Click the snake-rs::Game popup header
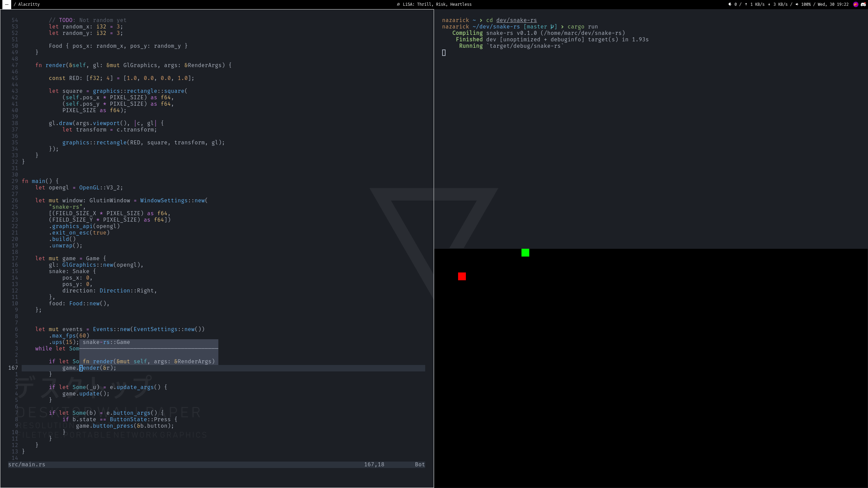The image size is (868, 488). pyautogui.click(x=106, y=342)
